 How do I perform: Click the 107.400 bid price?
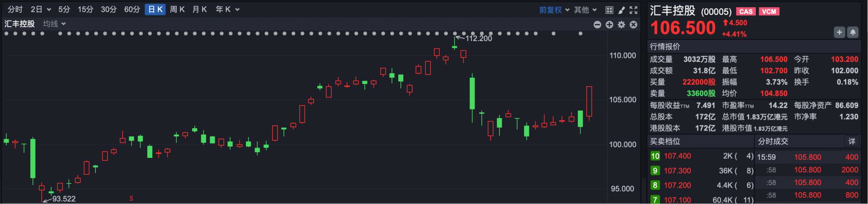tap(677, 156)
